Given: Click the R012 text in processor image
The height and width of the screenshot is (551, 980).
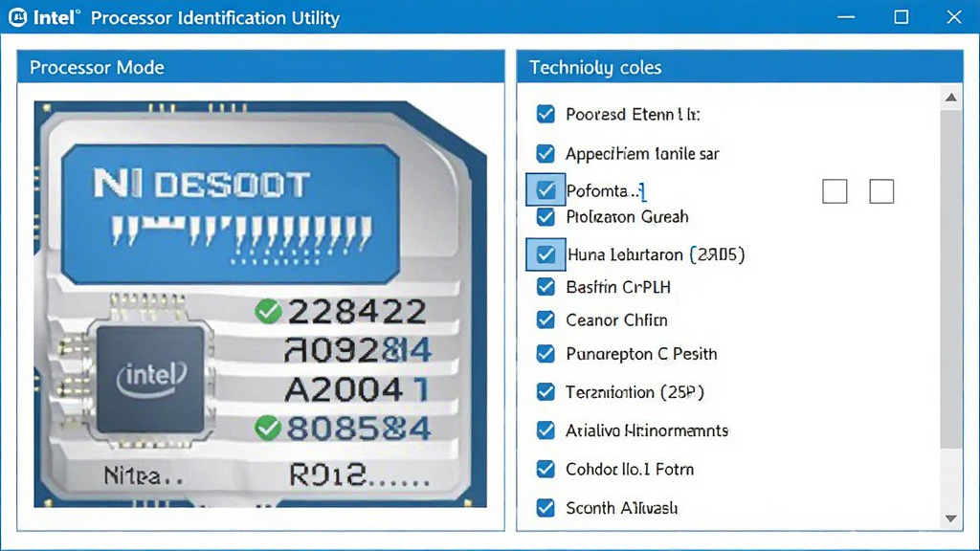Looking at the screenshot, I should 360,475.
